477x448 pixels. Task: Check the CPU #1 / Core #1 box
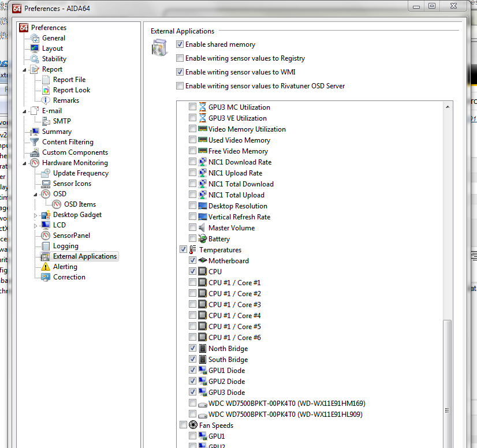pos(192,283)
